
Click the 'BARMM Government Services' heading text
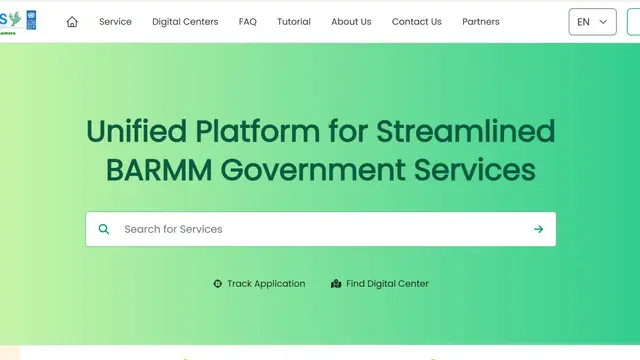click(320, 170)
